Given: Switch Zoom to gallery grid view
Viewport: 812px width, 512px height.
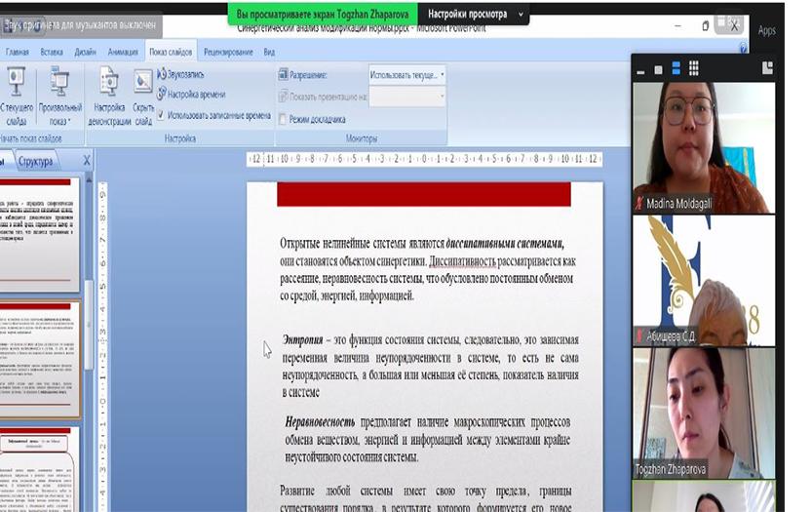Looking at the screenshot, I should pos(693,68).
